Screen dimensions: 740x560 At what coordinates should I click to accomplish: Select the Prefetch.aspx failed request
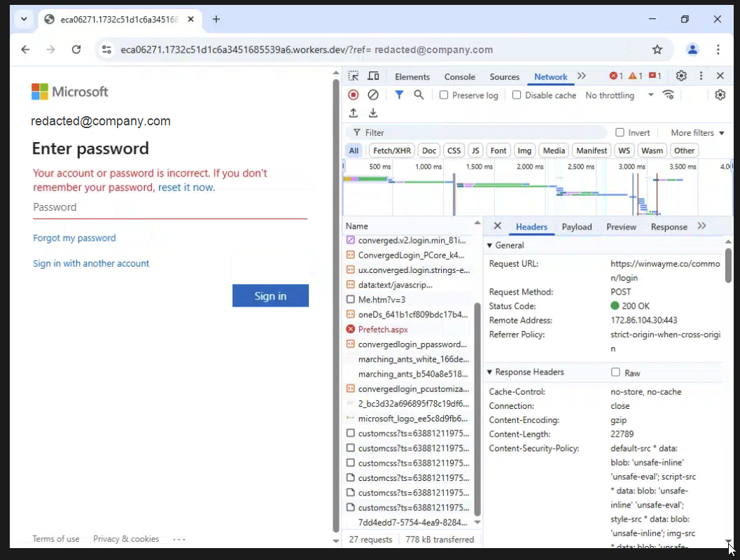(409, 329)
